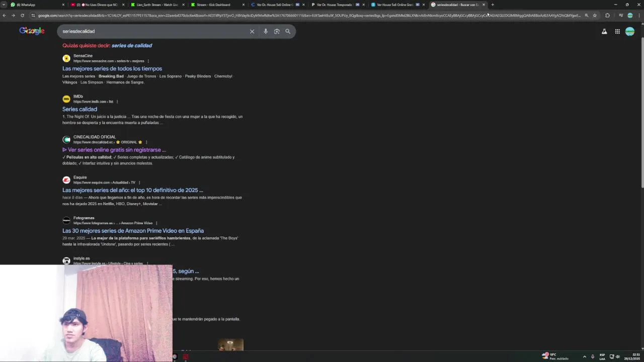Go to the Google logo homepage
Image resolution: width=644 pixels, height=362 pixels.
tap(32, 31)
